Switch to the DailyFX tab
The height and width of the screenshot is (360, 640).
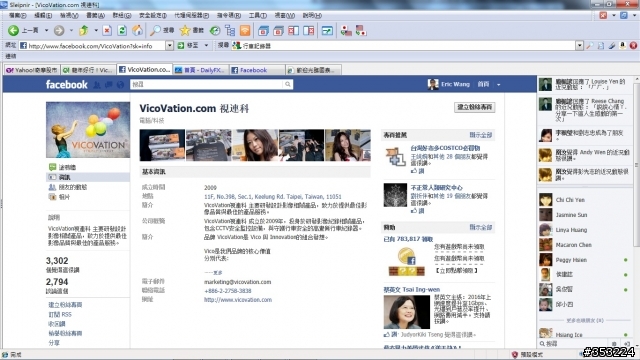201,70
